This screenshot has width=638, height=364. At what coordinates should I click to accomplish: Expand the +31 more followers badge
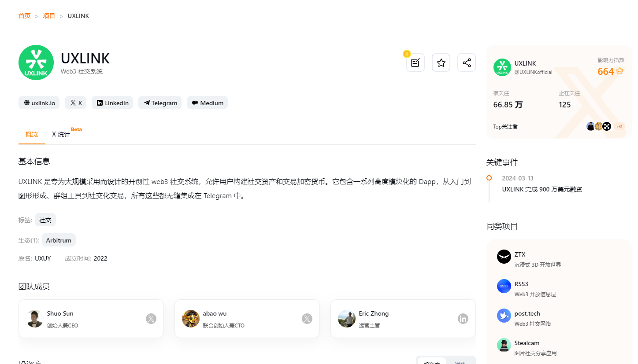(x=619, y=126)
